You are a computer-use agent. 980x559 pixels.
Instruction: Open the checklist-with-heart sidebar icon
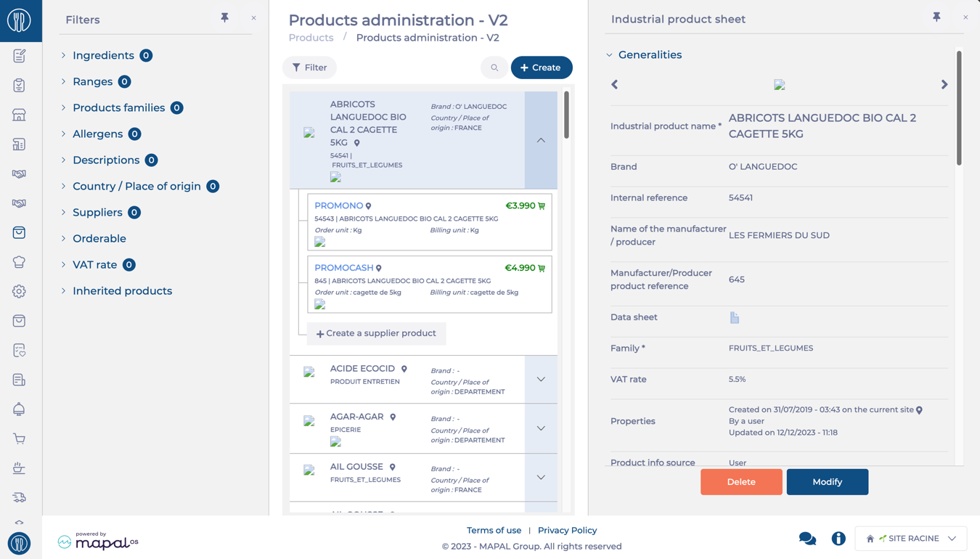coord(19,351)
